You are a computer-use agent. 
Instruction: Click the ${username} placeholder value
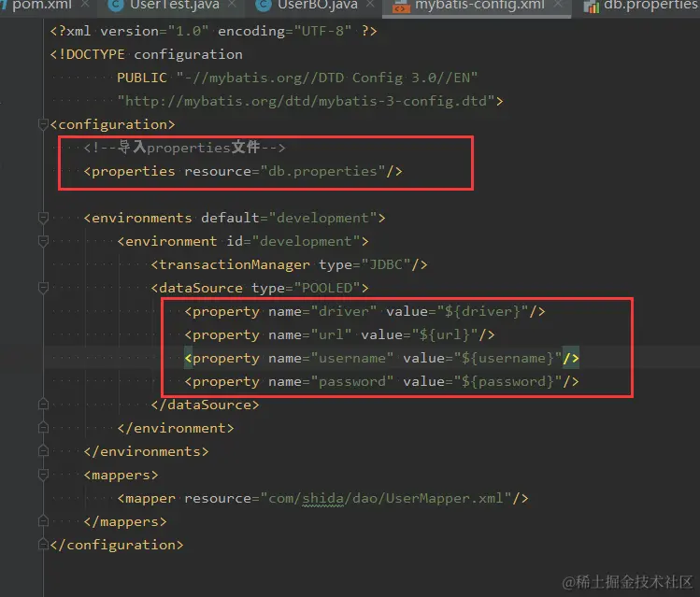coord(508,358)
